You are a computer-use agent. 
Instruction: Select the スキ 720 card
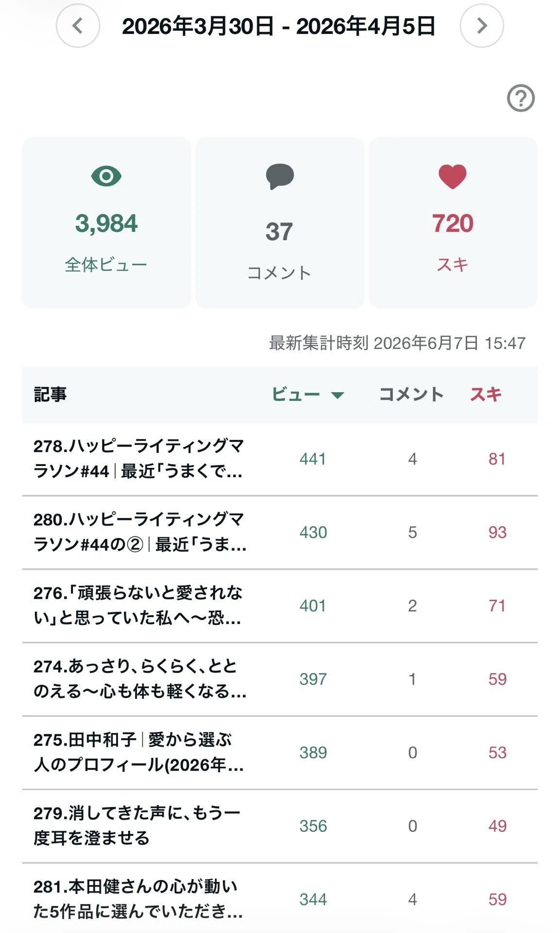[x=453, y=223]
